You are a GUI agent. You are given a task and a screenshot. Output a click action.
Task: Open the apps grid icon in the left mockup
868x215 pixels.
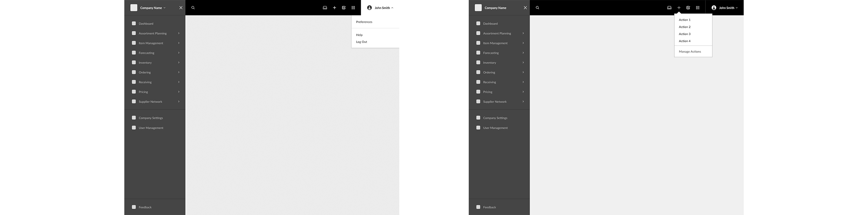(x=353, y=8)
